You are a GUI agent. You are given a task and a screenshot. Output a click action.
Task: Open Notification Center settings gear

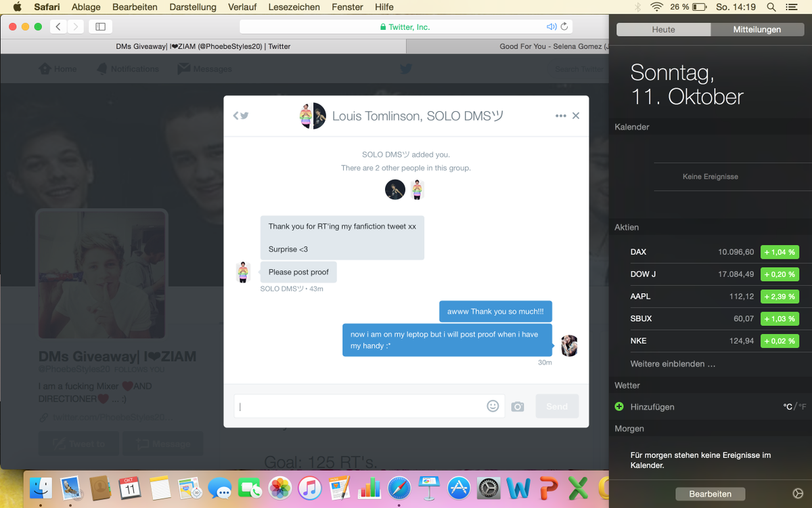point(797,494)
